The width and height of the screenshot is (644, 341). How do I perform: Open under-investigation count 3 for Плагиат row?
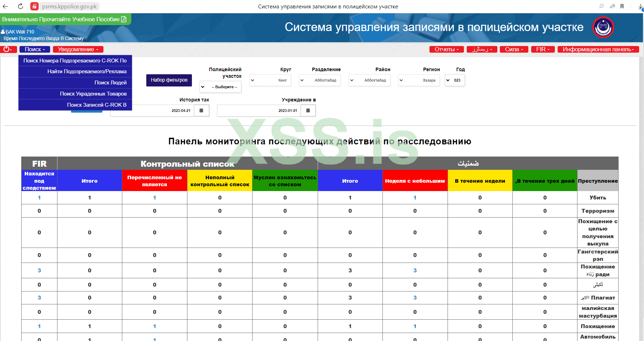pyautogui.click(x=39, y=298)
